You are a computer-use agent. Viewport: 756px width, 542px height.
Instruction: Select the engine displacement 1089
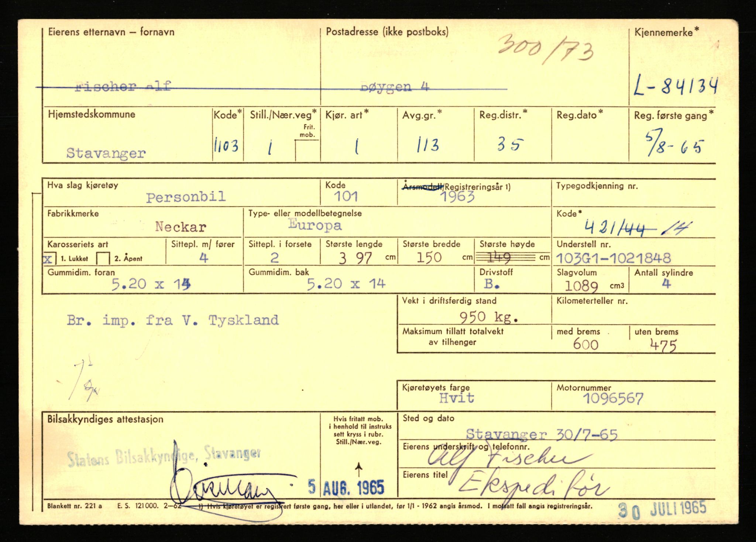(x=581, y=286)
